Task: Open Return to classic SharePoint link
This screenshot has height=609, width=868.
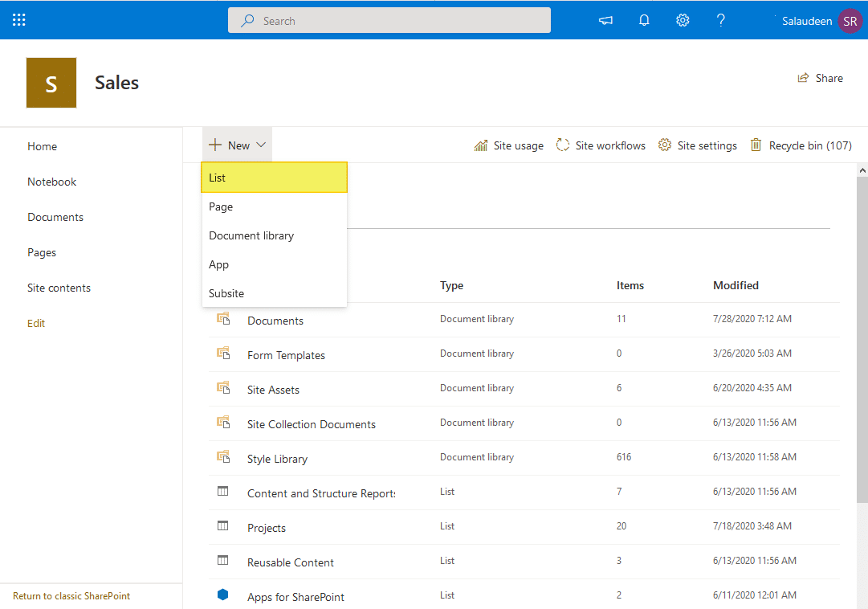Action: 71,595
